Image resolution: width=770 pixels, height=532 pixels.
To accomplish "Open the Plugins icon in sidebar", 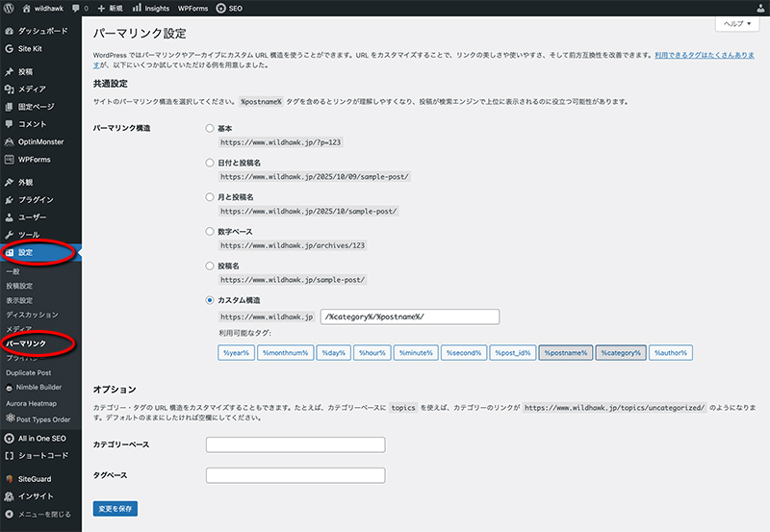I will (x=9, y=199).
